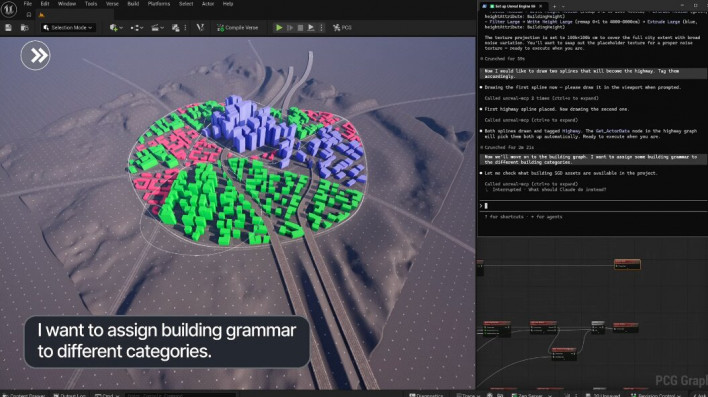Focus the Claude terminal prompt input line
The height and width of the screenshot is (397, 708).
[592, 206]
